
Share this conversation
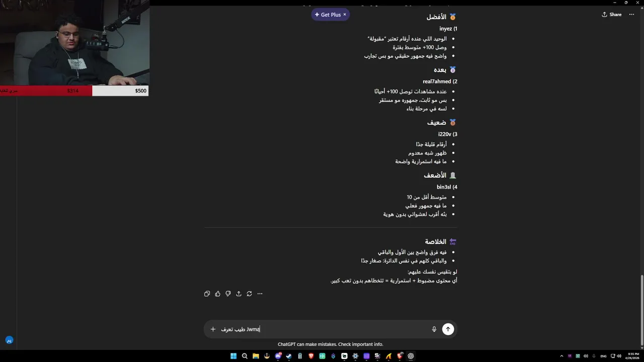tap(611, 15)
